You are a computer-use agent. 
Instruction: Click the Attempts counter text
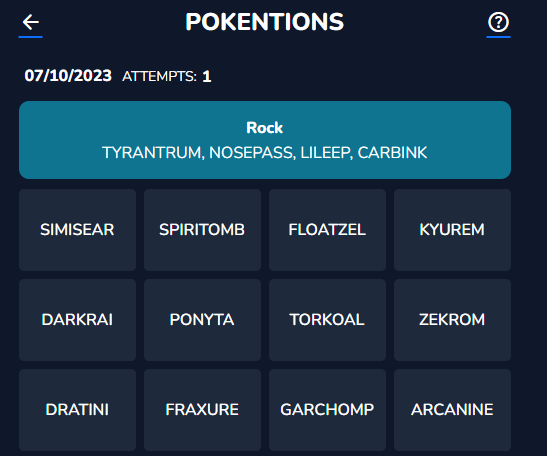click(166, 76)
